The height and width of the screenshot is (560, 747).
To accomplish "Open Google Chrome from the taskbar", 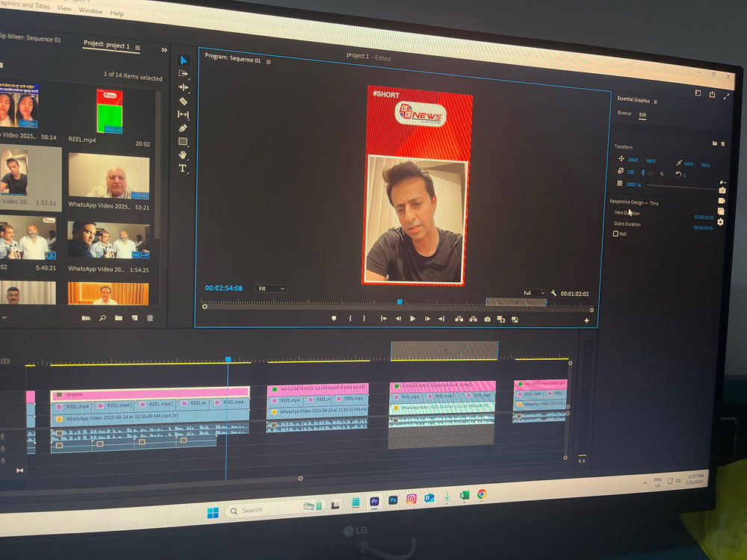I will tap(482, 494).
